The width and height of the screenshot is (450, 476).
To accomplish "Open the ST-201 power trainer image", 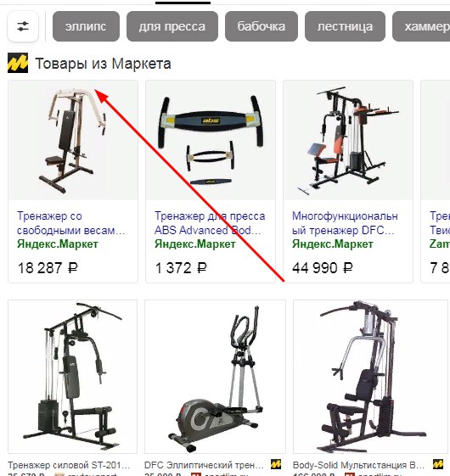I will 73,377.
